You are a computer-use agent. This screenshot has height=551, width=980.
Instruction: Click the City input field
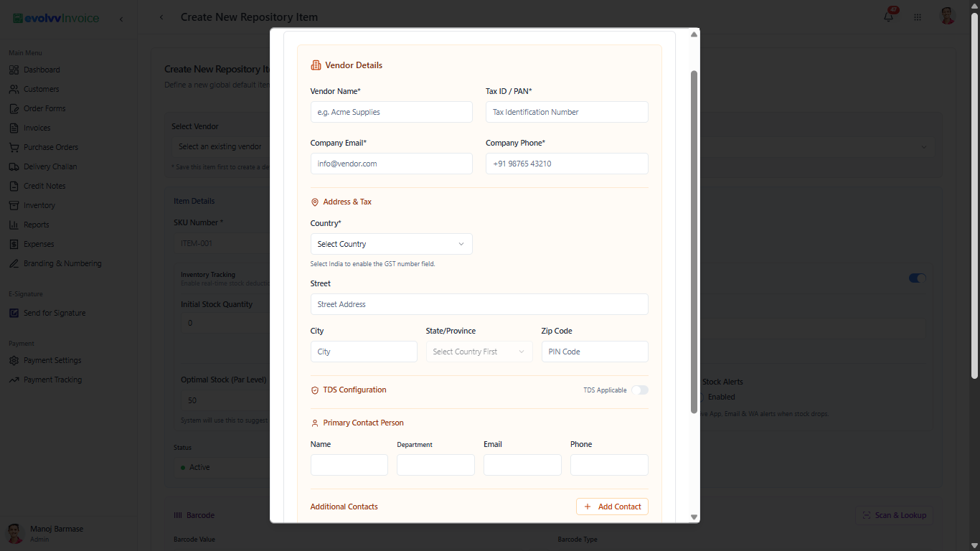364,352
